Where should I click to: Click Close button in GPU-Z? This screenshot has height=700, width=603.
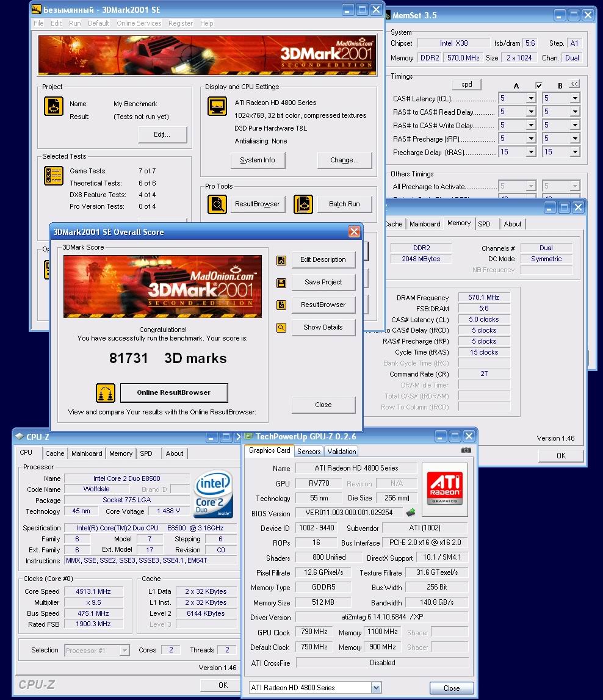coord(451,688)
